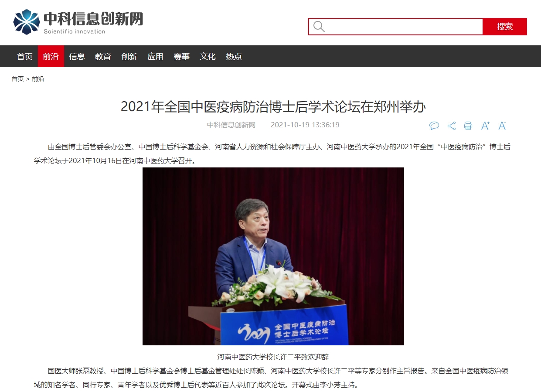Click the speaker photo in the article
541x392 pixels.
tap(273, 256)
